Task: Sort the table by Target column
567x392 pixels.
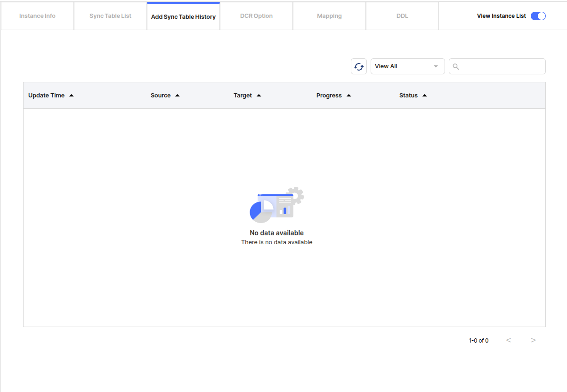Action: [259, 95]
